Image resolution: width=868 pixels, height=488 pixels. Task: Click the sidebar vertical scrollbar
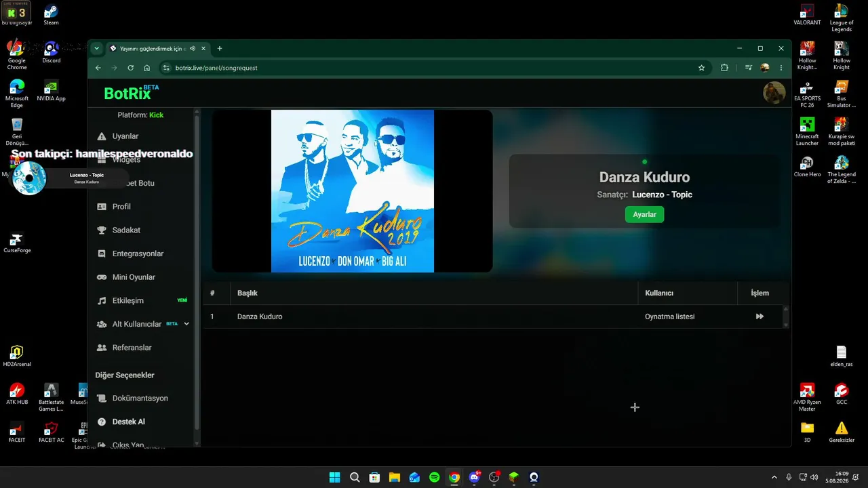tap(197, 271)
